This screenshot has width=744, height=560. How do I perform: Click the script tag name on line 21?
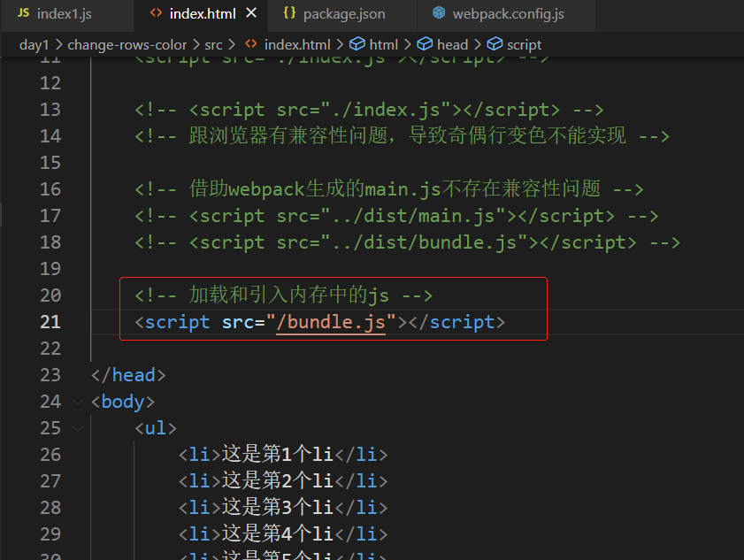click(178, 322)
